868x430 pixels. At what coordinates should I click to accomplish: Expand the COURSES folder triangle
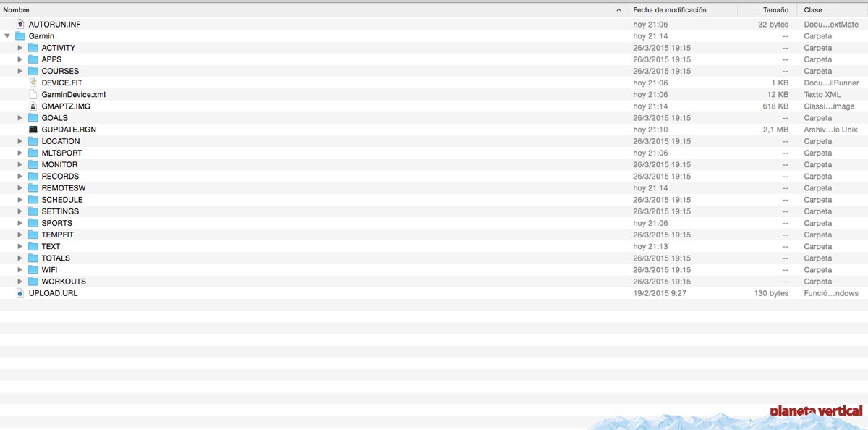20,71
